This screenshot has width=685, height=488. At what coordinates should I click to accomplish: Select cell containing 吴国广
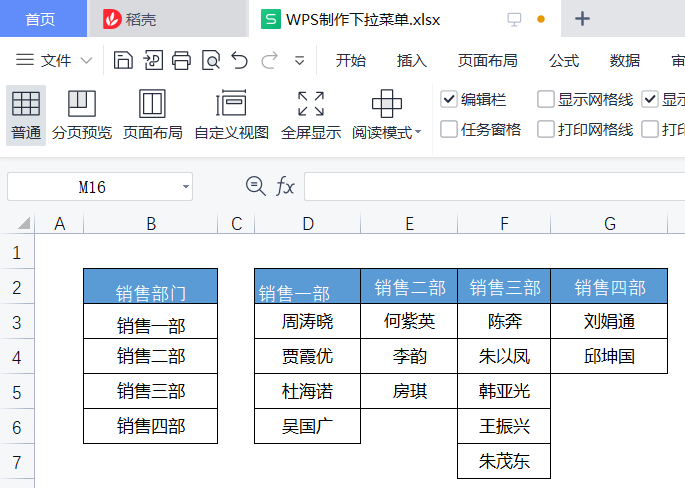tap(308, 426)
